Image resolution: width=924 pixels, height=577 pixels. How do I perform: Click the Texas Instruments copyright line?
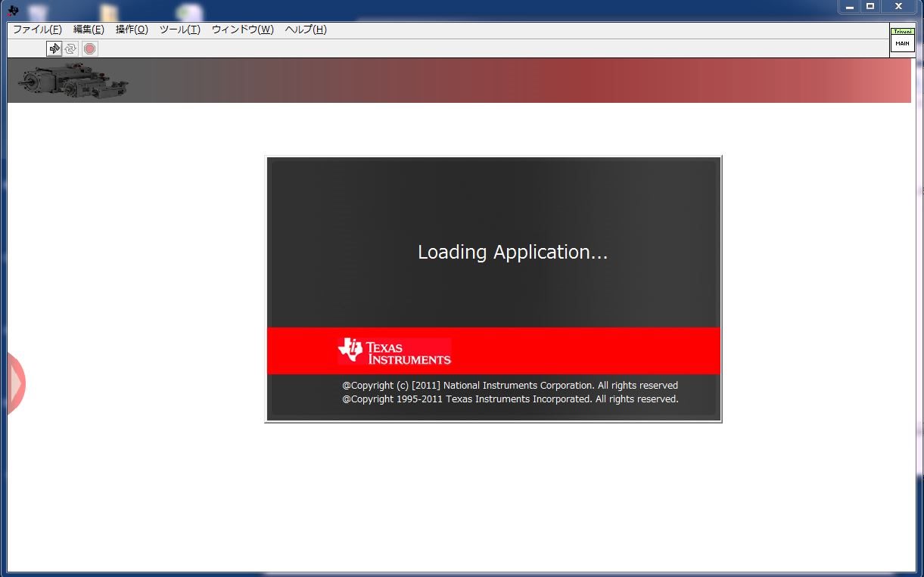[x=510, y=399]
